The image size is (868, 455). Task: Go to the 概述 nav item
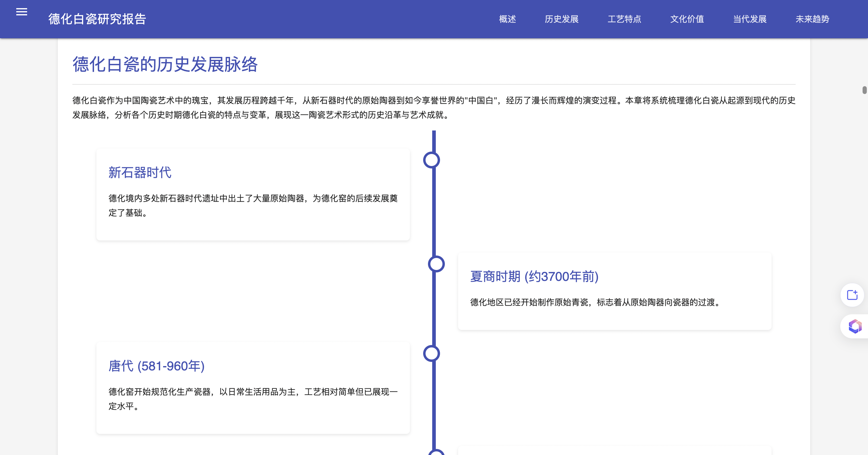point(508,19)
